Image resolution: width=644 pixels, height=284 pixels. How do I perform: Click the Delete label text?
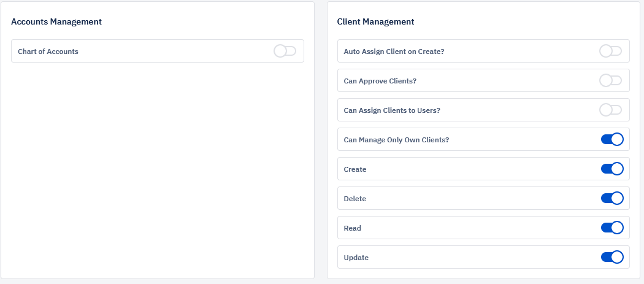pyautogui.click(x=355, y=199)
